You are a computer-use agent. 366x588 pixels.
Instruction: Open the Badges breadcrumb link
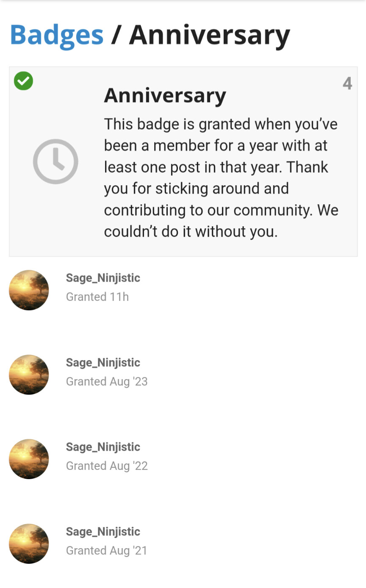tap(57, 35)
